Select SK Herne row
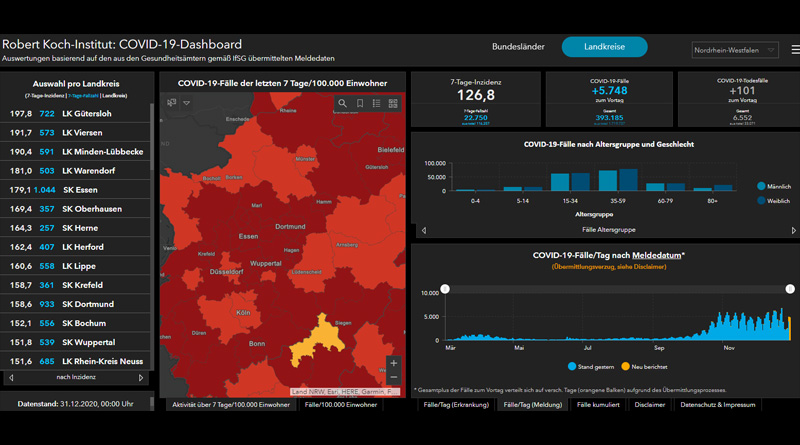Screen dimensions: 800x445 [x=76, y=228]
